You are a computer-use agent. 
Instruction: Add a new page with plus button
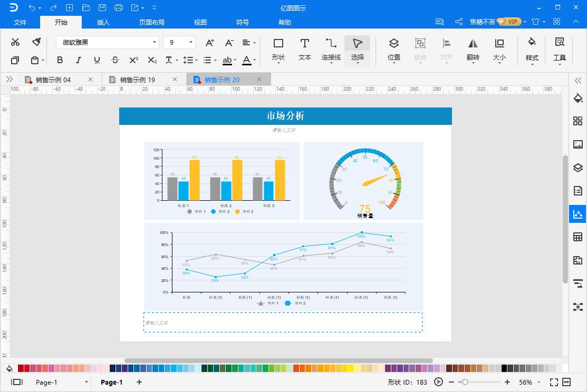(x=139, y=382)
